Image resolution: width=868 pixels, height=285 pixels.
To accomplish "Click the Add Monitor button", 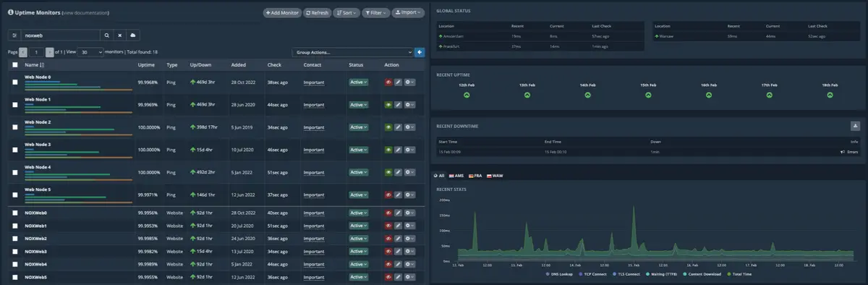I will click(281, 12).
